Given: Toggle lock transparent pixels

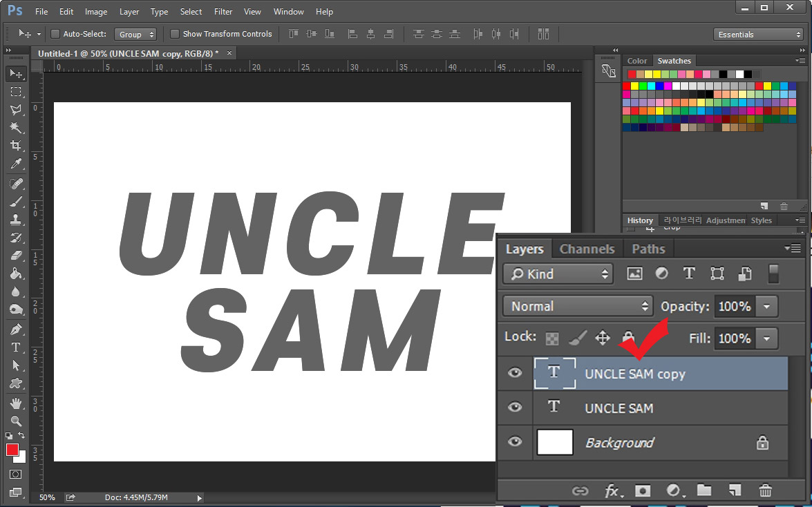Looking at the screenshot, I should pos(553,338).
